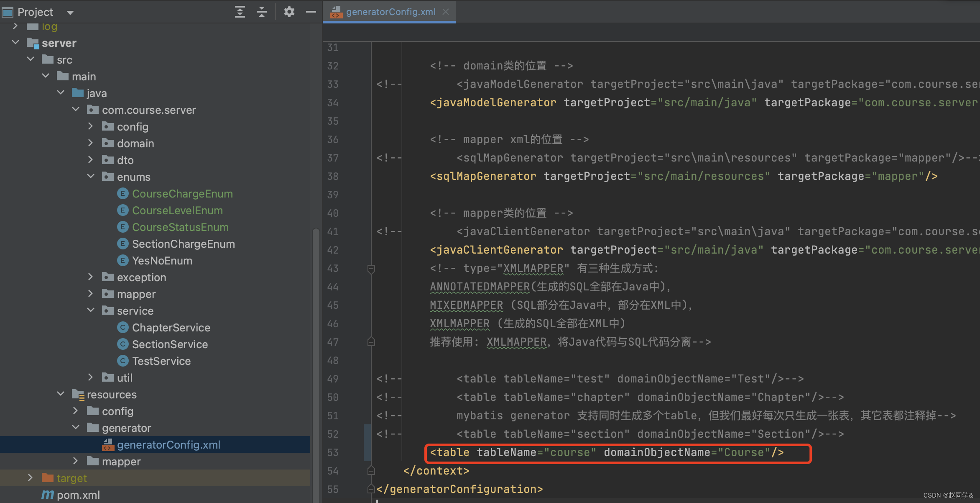Open Project panel settings gear

click(289, 12)
